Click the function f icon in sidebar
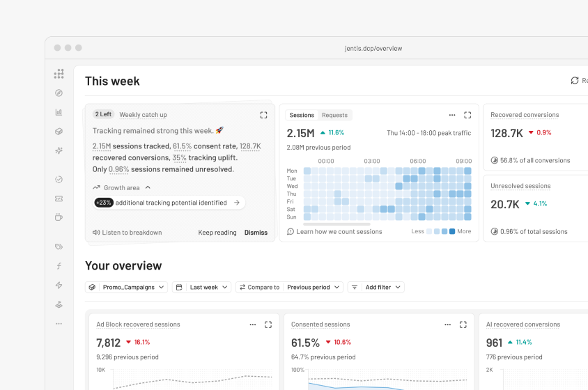Viewport: 588px width, 390px height. [x=59, y=266]
